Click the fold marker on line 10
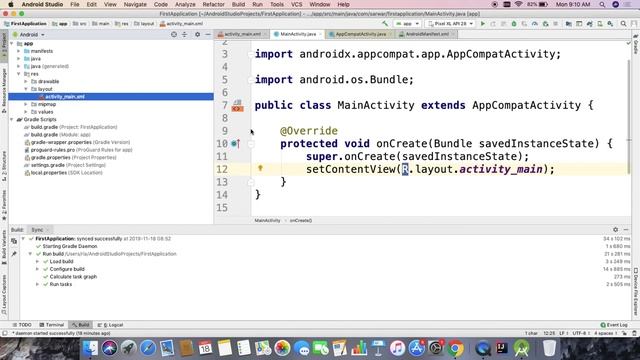The width and height of the screenshot is (640, 360). (x=251, y=144)
